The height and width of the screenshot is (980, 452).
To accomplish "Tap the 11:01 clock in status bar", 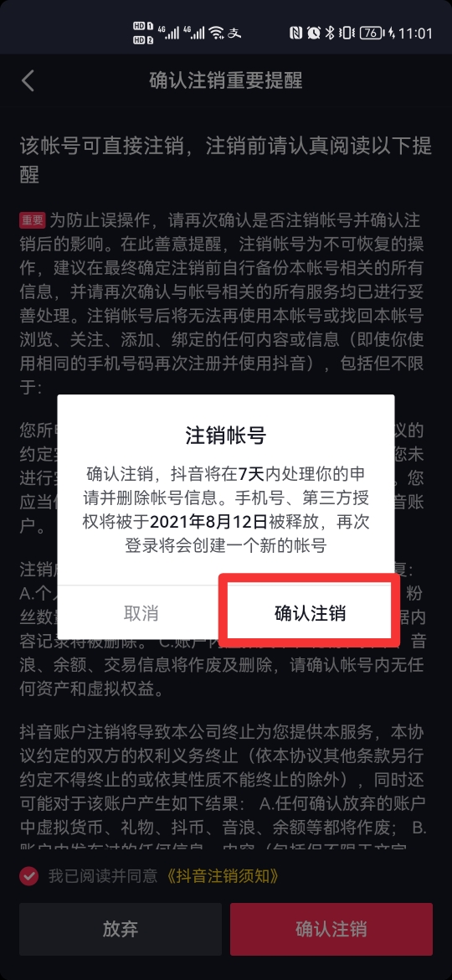I will click(415, 33).
